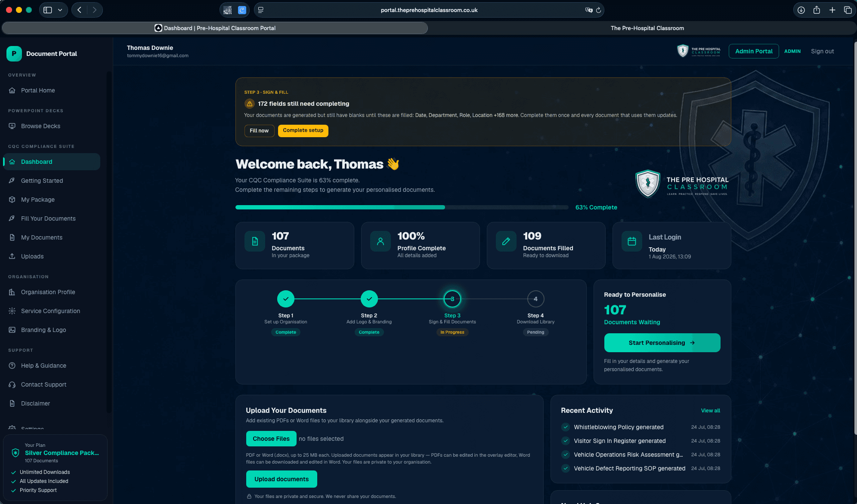Click the Pending status badge under Step 4
Screen dimensions: 857x504
[x=535, y=332]
